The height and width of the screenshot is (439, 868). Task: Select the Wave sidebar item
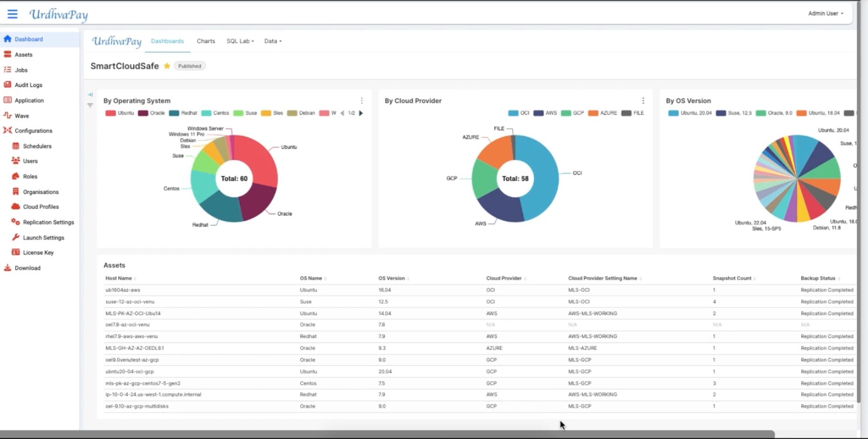(x=22, y=116)
